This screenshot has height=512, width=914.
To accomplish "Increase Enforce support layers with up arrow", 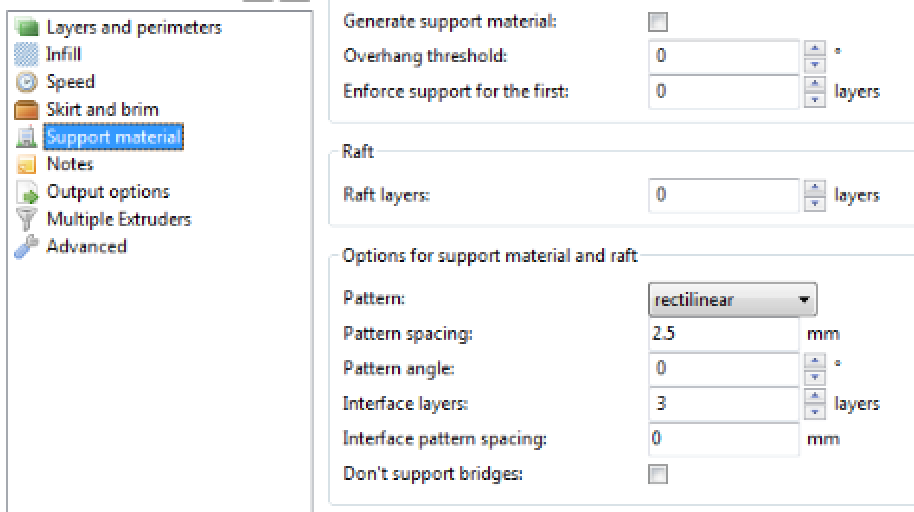I will pos(815,84).
